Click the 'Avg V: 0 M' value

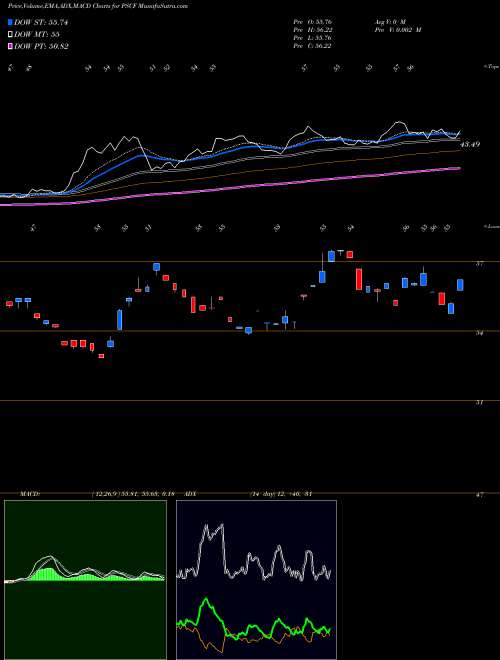389,22
